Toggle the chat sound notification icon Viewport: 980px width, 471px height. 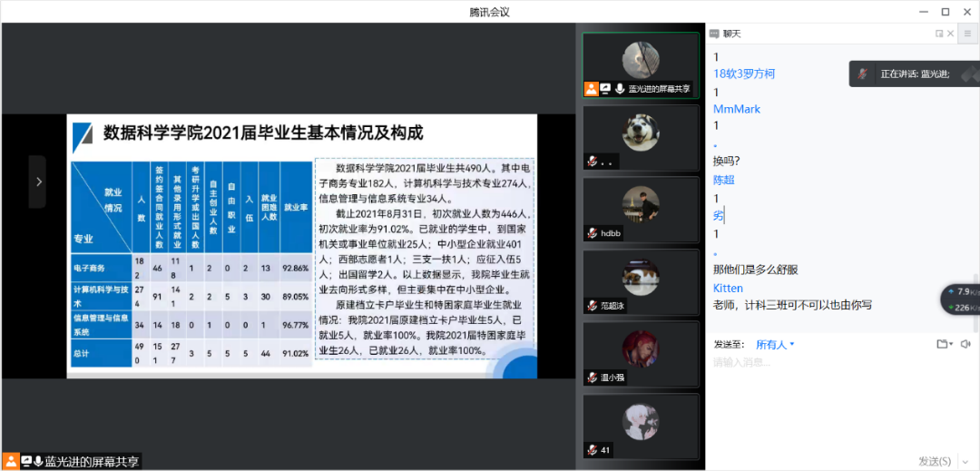coord(965,344)
